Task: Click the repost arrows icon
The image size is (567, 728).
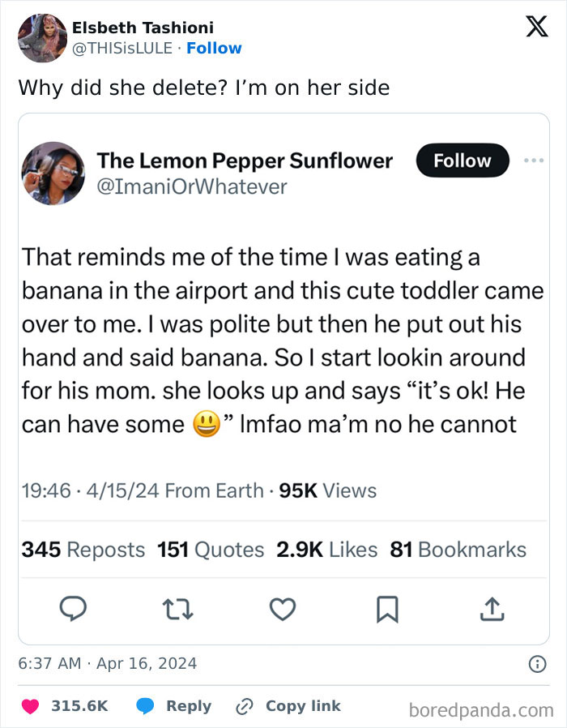Action: pos(173,610)
